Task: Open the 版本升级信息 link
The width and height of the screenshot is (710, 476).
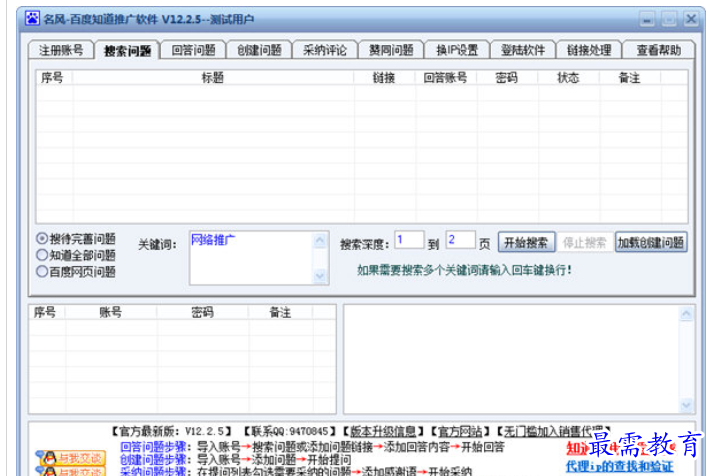Action: [x=383, y=431]
